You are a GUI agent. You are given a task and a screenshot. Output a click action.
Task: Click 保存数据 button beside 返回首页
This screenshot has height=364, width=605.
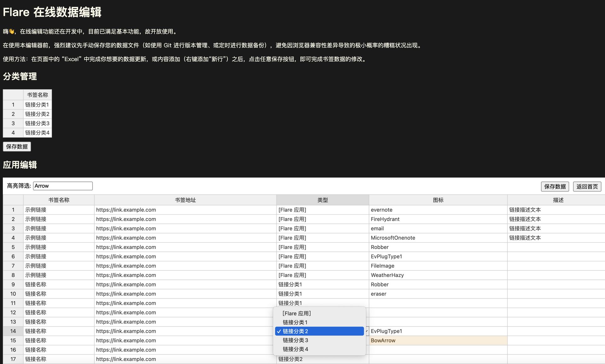(555, 187)
